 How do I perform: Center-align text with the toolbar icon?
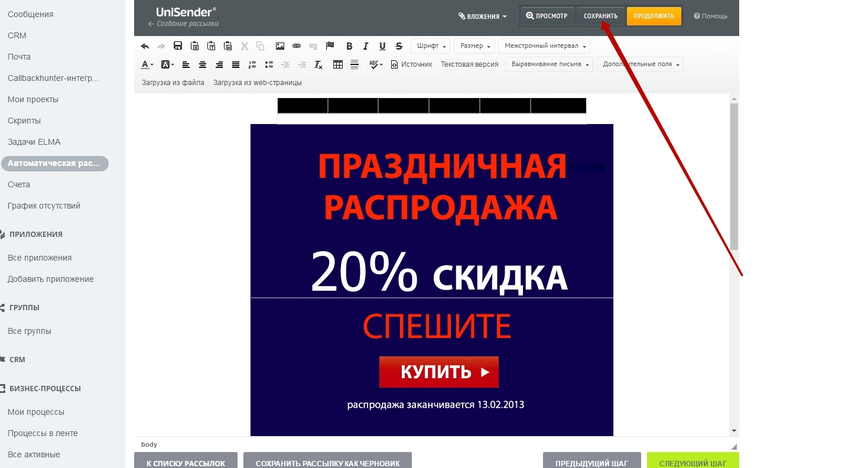point(203,64)
